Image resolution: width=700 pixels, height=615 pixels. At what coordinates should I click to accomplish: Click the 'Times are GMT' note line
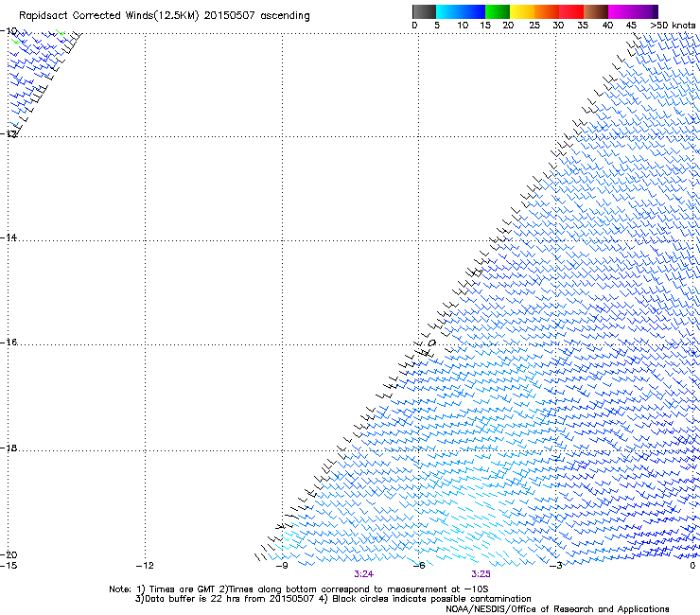tap(299, 589)
